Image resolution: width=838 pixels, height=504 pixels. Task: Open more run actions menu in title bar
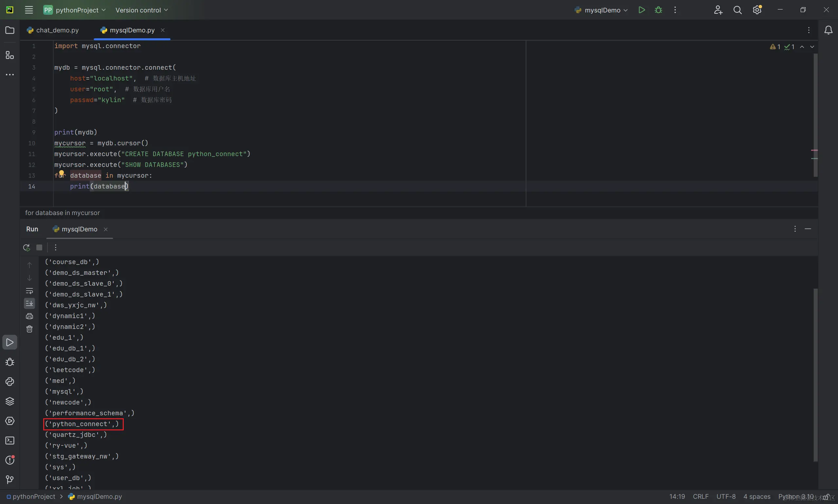(675, 10)
